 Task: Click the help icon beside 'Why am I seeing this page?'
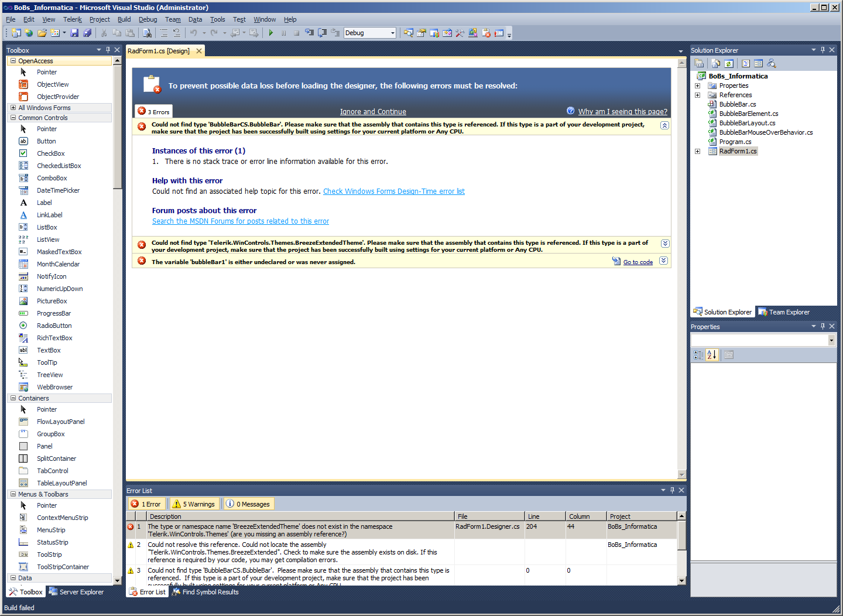tap(571, 111)
